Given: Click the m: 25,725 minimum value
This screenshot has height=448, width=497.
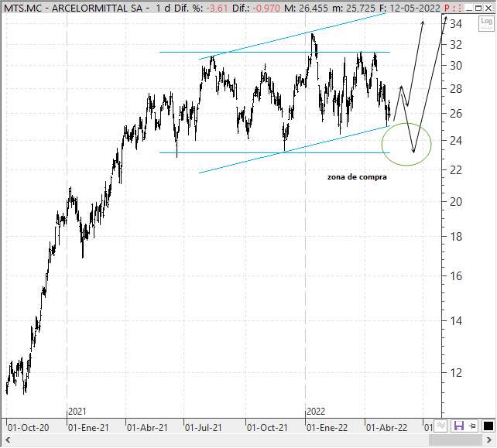Looking at the screenshot, I should tap(354, 9).
